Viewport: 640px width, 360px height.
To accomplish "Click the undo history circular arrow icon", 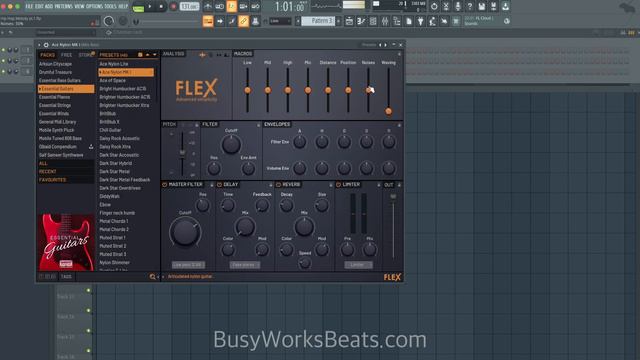I will 434,7.
